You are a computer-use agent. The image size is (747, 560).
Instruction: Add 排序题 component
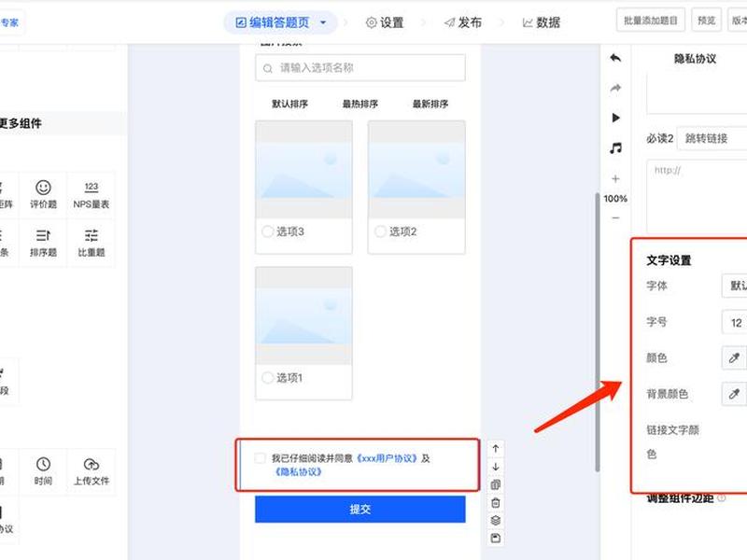pyautogui.click(x=43, y=243)
